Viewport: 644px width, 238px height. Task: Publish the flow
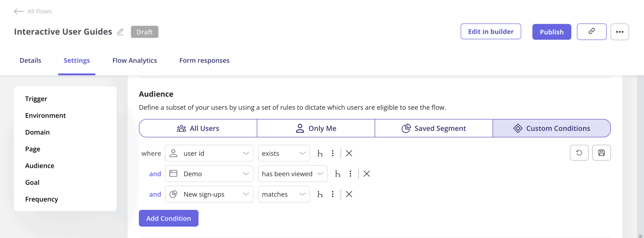pos(552,32)
